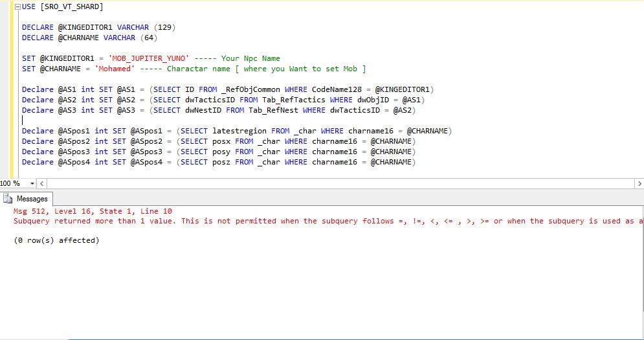This screenshot has width=644, height=340.
Task: Click the CodeName128 column name
Action: (337, 89)
